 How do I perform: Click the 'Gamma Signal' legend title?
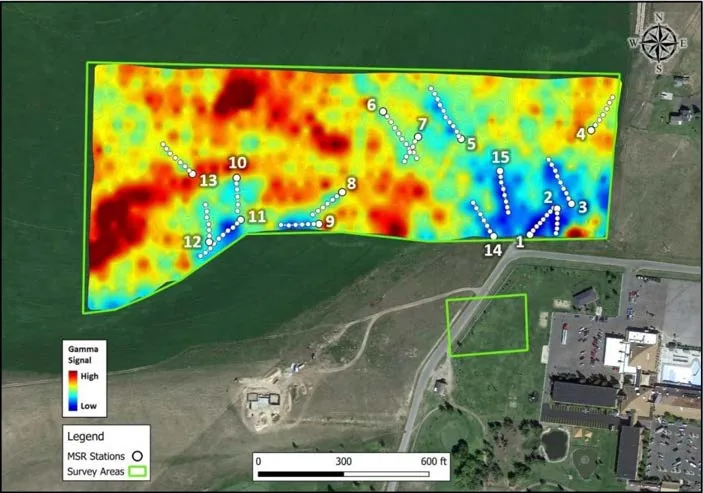[x=83, y=354]
